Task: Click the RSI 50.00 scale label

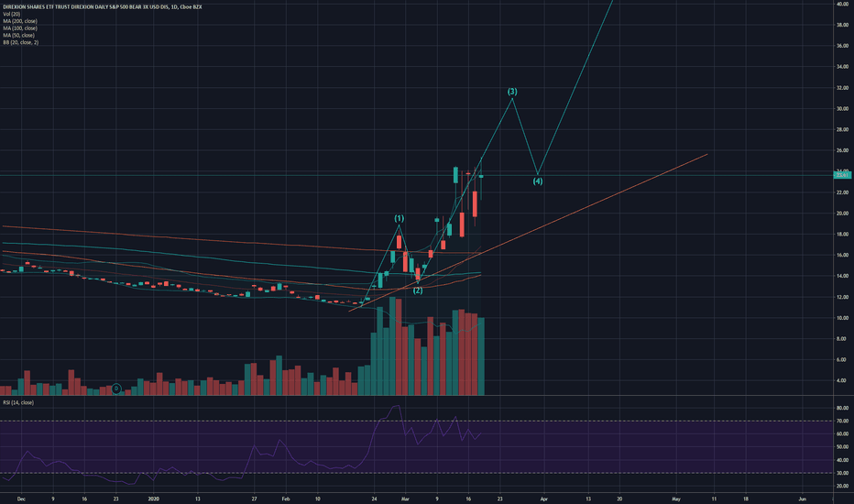Action: [842, 447]
